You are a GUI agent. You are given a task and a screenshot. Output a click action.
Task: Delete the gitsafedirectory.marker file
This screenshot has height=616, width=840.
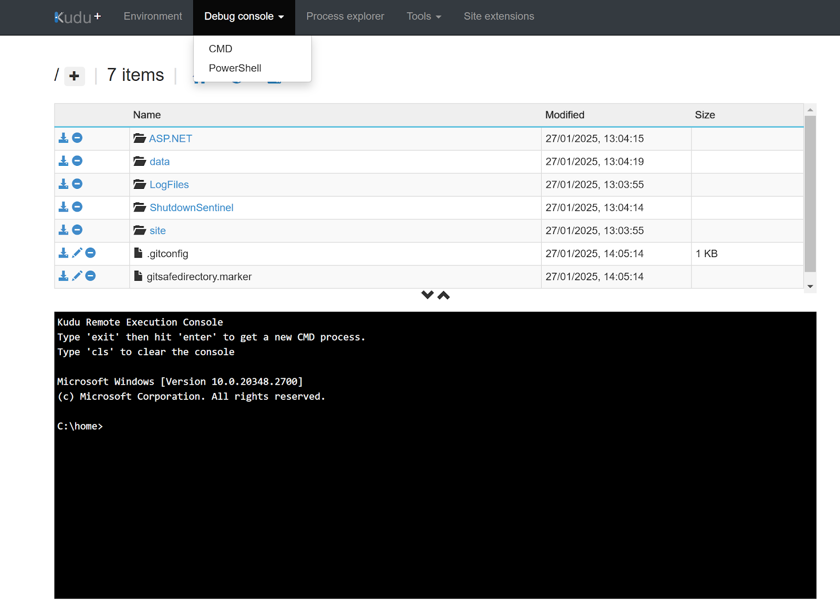(91, 276)
